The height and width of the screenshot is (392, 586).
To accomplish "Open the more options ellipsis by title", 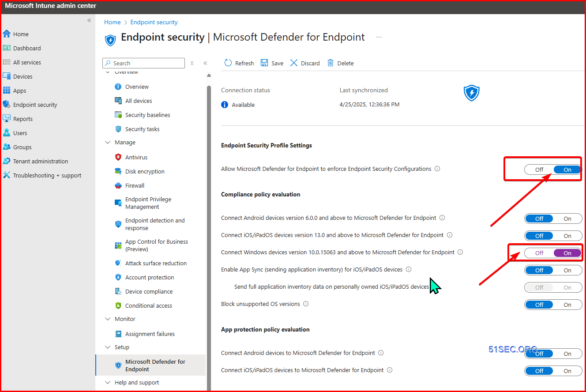I will click(379, 38).
